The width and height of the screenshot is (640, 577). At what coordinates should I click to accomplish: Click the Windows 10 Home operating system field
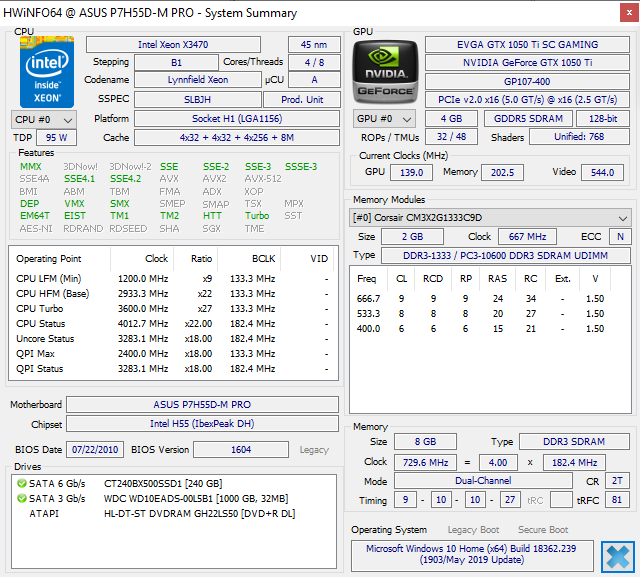(x=472, y=555)
